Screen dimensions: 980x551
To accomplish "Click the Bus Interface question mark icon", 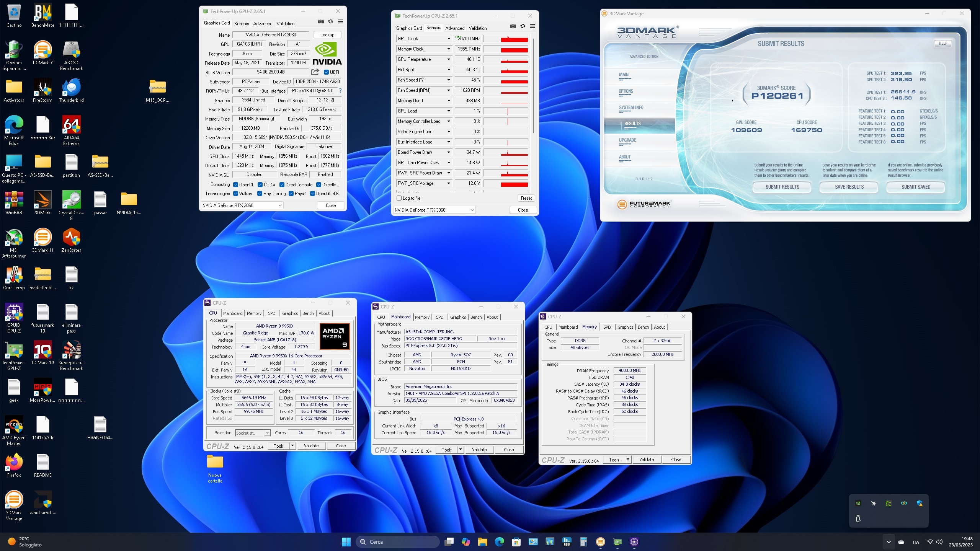I will pyautogui.click(x=340, y=91).
